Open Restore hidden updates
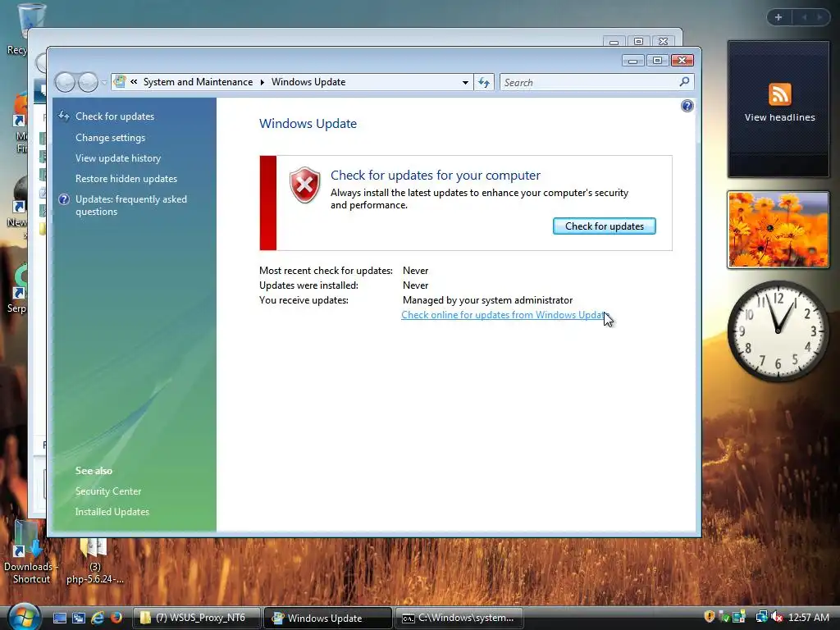This screenshot has height=630, width=840. (x=126, y=178)
